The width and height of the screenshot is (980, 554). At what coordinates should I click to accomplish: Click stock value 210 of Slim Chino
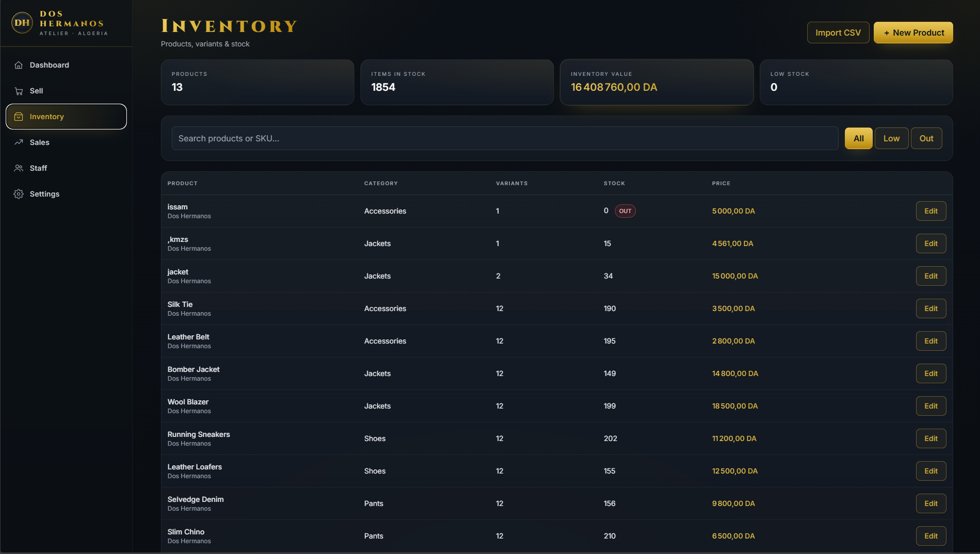(610, 536)
